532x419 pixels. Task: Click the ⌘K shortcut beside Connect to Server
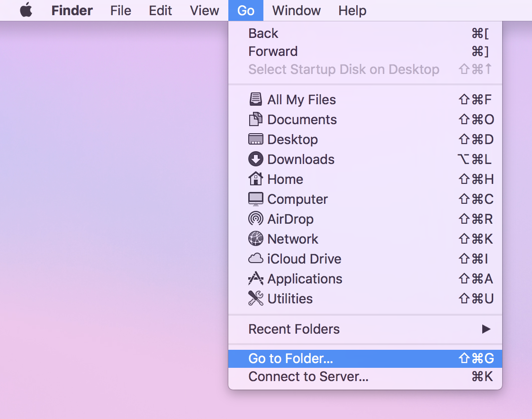pyautogui.click(x=482, y=376)
